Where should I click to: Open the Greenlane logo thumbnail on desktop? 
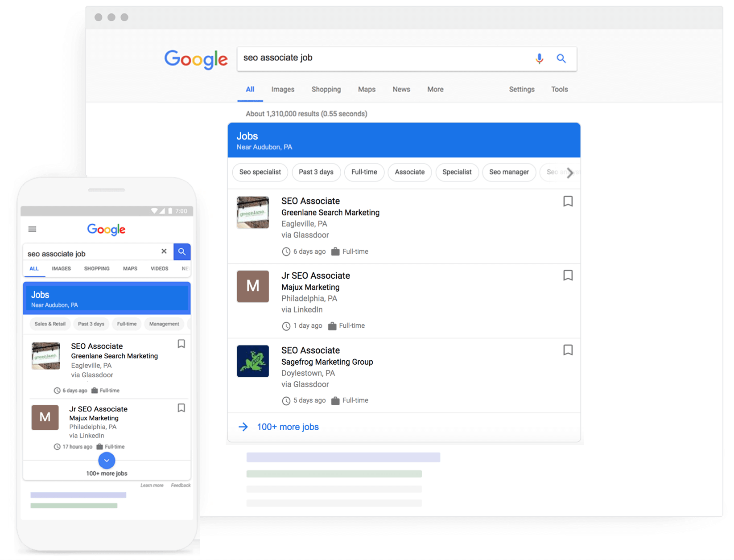click(x=253, y=212)
